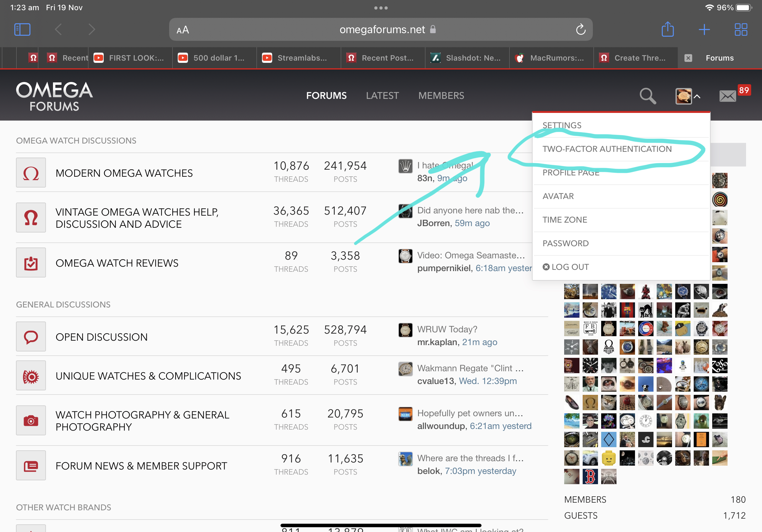Open the inbox envelope icon
Screen dimensions: 762x532
pyautogui.click(x=728, y=96)
